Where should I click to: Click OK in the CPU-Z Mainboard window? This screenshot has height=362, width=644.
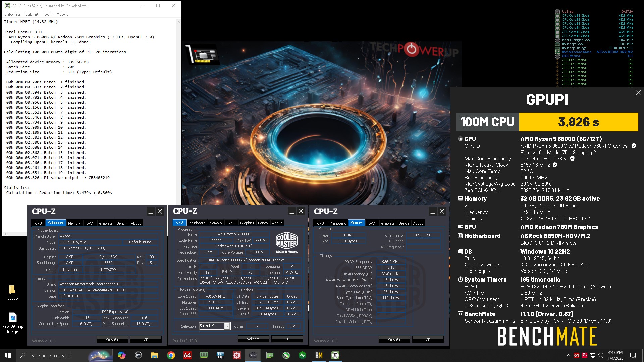tap(146, 339)
